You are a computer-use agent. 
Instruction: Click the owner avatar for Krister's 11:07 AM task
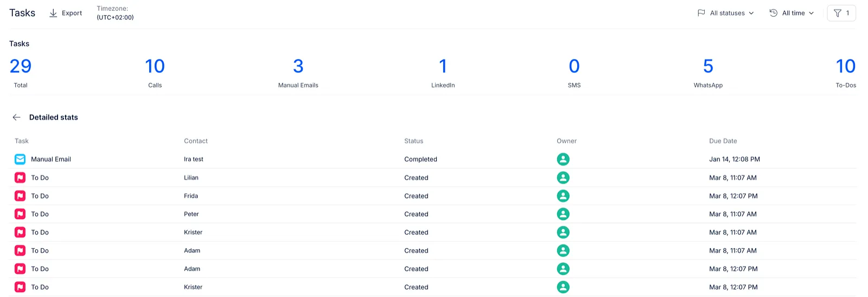tap(563, 232)
